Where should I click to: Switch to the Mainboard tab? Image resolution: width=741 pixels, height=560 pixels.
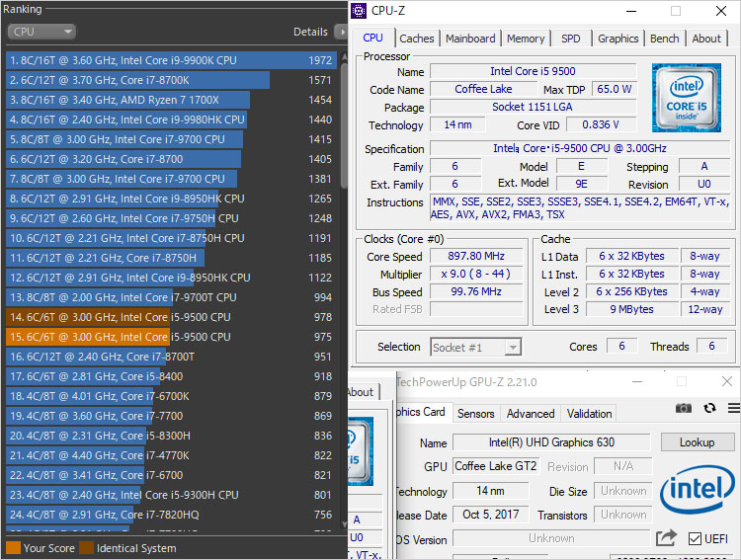tap(470, 39)
